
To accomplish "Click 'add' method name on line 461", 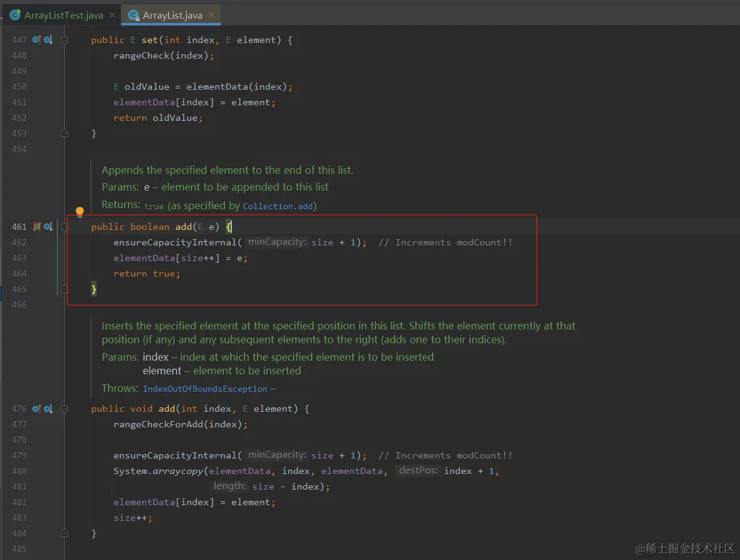I will (183, 227).
